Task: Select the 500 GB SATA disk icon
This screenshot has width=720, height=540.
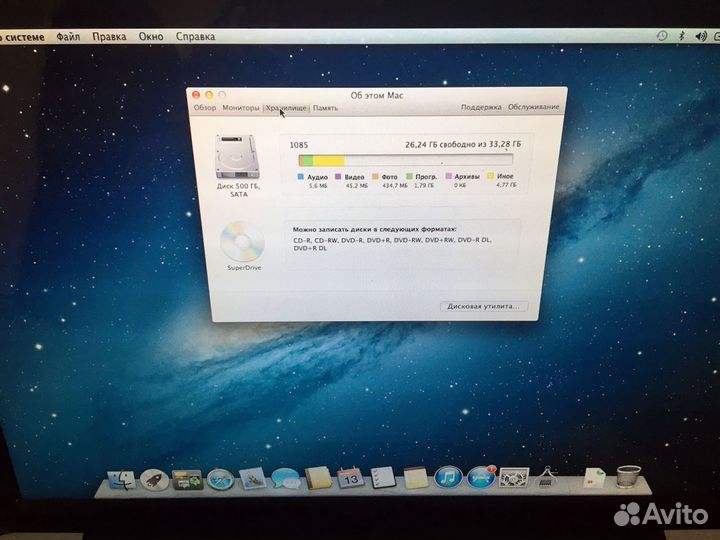Action: tap(237, 157)
